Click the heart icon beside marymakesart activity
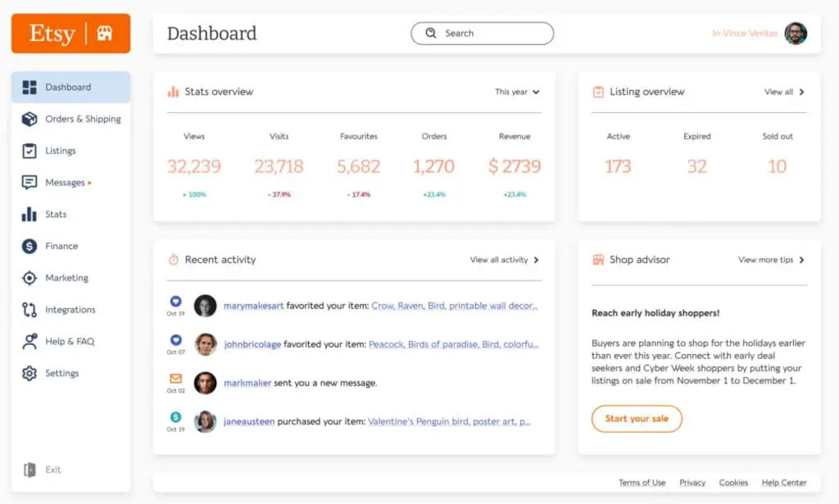Viewport: 839px width, 504px height. coord(176,302)
